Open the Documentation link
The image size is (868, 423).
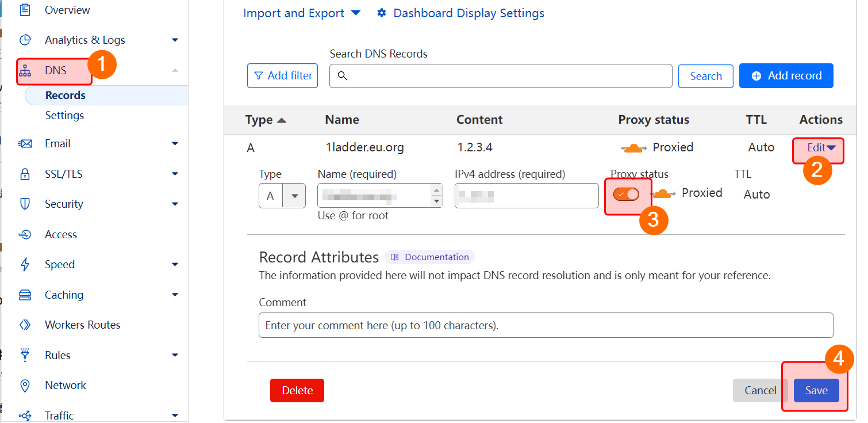tap(430, 257)
